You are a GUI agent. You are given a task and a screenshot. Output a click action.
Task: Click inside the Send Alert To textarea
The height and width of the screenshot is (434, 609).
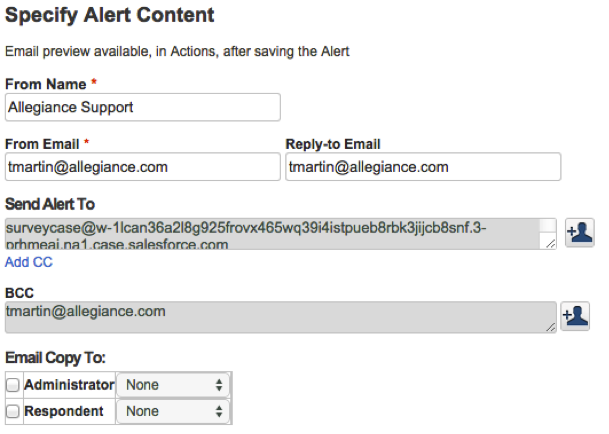tap(272, 234)
